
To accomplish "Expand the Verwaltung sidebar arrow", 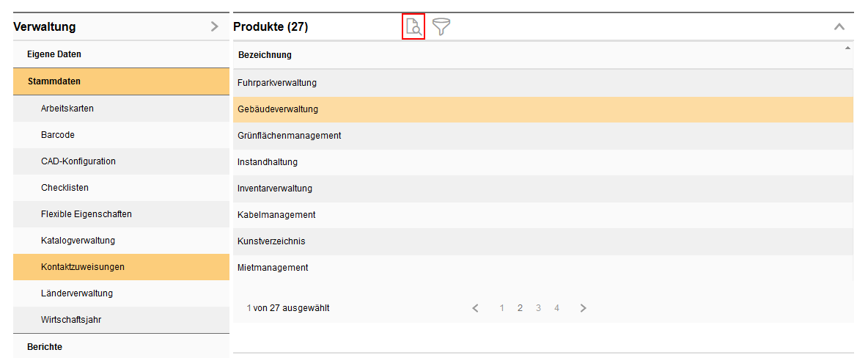I will click(214, 27).
